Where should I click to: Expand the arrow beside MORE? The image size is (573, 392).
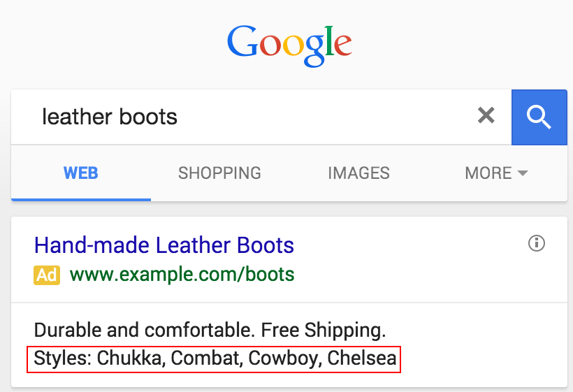tap(523, 173)
